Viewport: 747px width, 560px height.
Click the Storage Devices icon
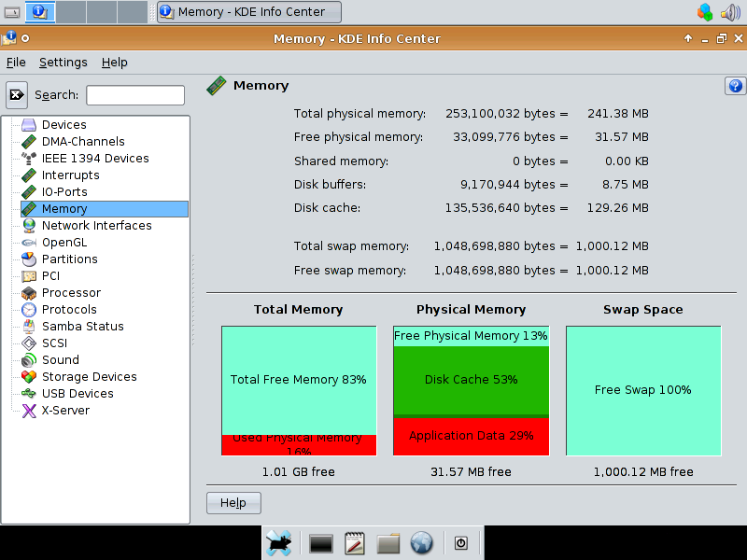coord(29,377)
